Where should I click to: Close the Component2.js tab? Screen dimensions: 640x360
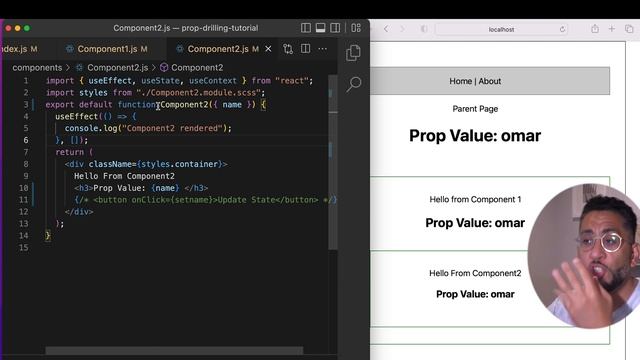click(268, 49)
